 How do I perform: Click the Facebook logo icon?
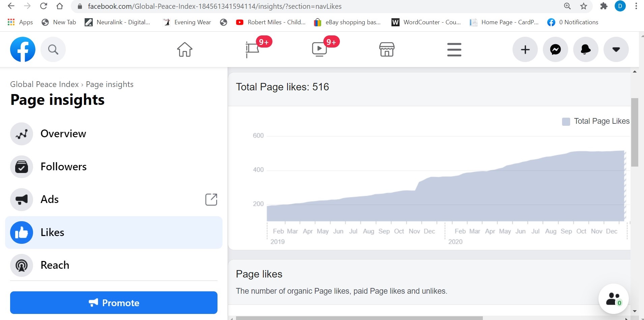(x=23, y=50)
